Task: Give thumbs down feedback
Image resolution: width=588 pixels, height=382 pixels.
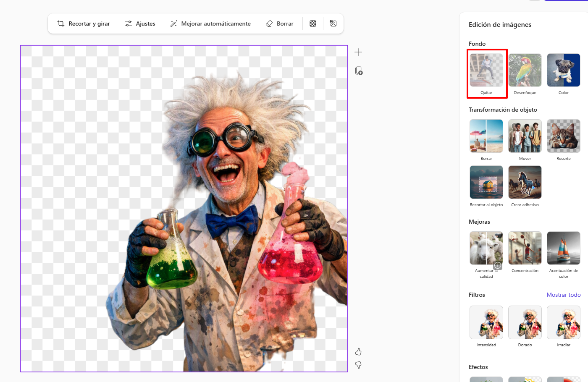Action: click(358, 365)
